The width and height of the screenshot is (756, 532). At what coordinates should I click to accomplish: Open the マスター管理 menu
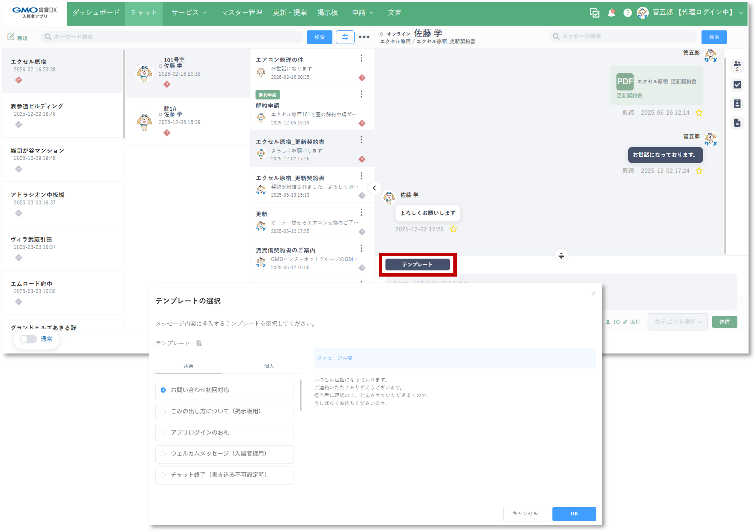(242, 13)
